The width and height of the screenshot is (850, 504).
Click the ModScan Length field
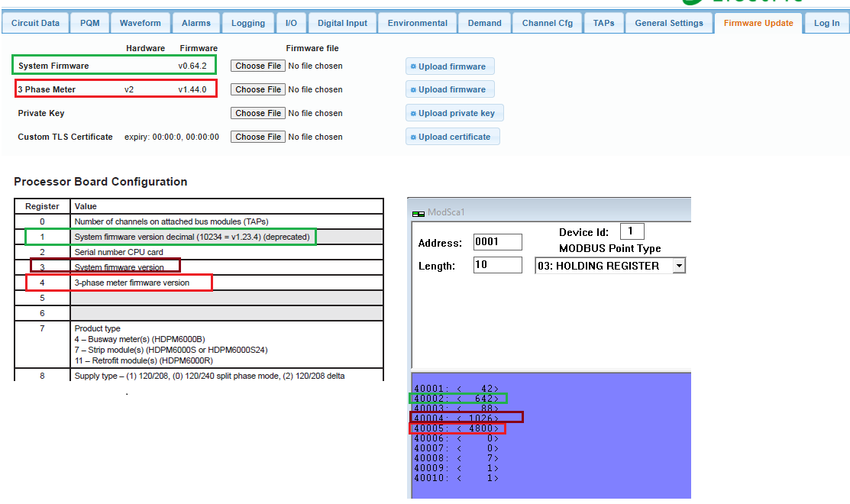pyautogui.click(x=498, y=264)
